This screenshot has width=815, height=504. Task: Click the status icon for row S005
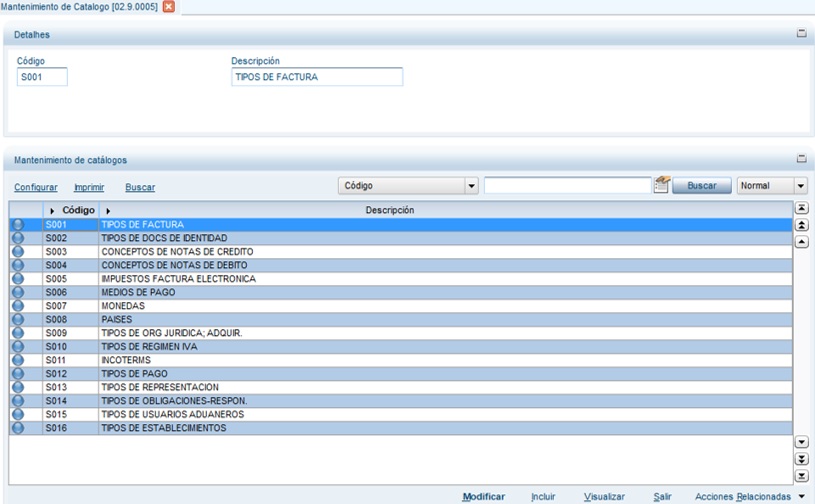pos(18,278)
